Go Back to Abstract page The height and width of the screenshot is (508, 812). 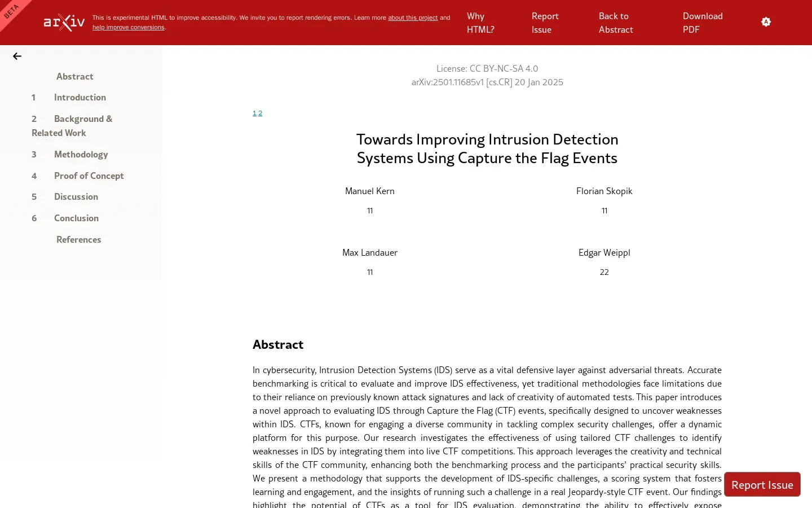point(616,23)
